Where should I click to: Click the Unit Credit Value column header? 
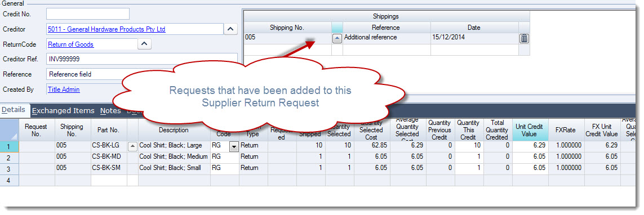[x=530, y=129]
